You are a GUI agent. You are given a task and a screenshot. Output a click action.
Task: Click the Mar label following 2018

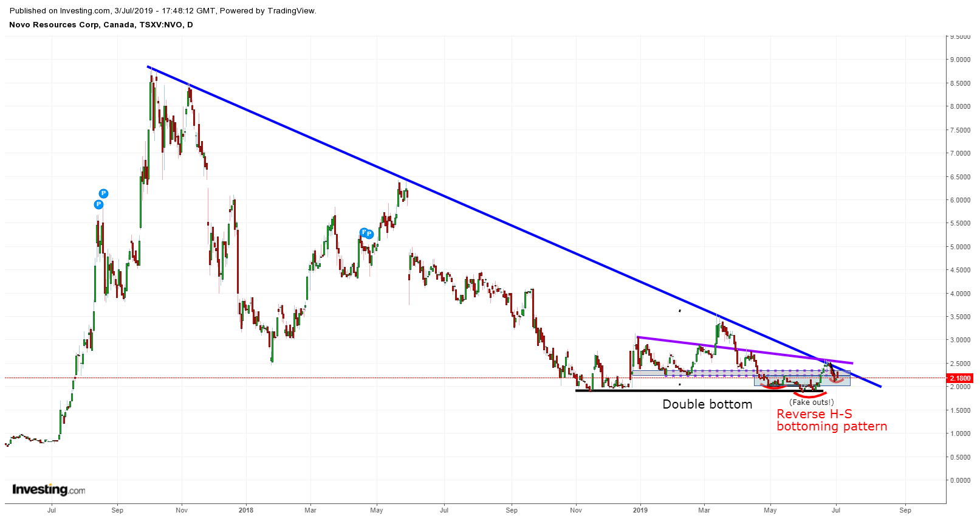[310, 510]
